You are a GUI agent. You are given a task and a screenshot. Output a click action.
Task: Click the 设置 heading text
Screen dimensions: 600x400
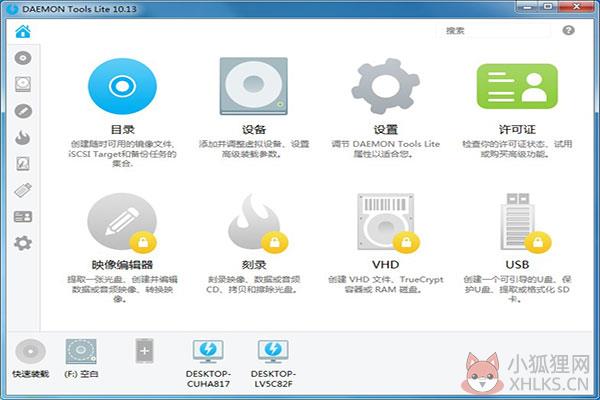coord(386,130)
